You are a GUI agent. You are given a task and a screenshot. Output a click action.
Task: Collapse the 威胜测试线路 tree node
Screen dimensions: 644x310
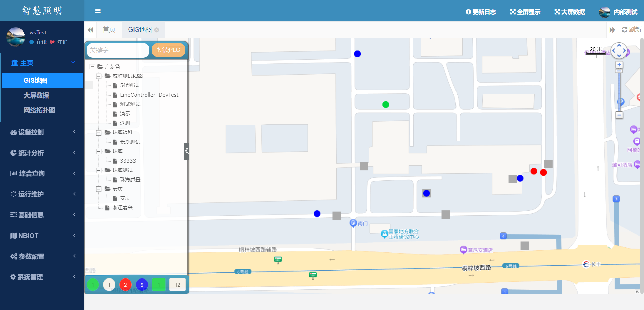pos(99,76)
